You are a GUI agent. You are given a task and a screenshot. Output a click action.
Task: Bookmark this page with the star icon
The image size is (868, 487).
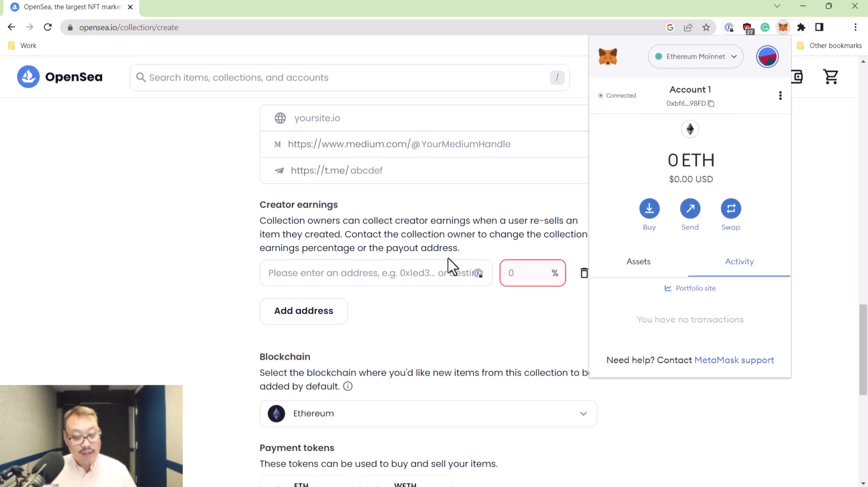coord(706,27)
